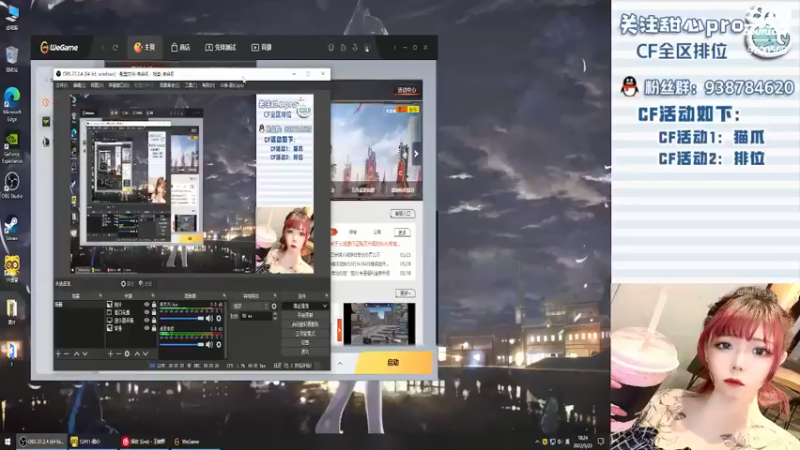This screenshot has width=800, height=450.
Task: Open the OBS Studio desktop icon
Action: click(x=11, y=185)
